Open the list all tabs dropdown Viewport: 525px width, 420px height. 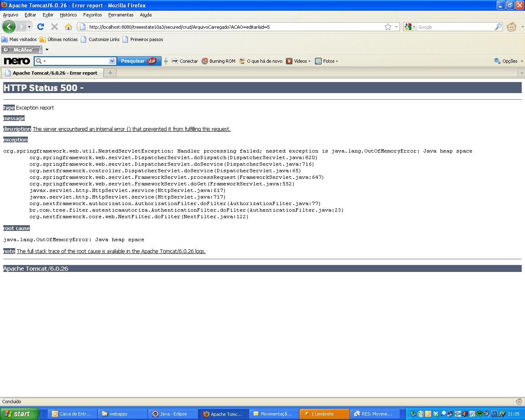pos(522,73)
